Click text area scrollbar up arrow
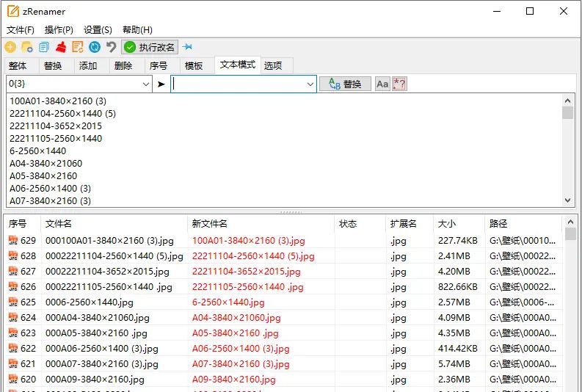The width and height of the screenshot is (582, 392). coord(567,101)
